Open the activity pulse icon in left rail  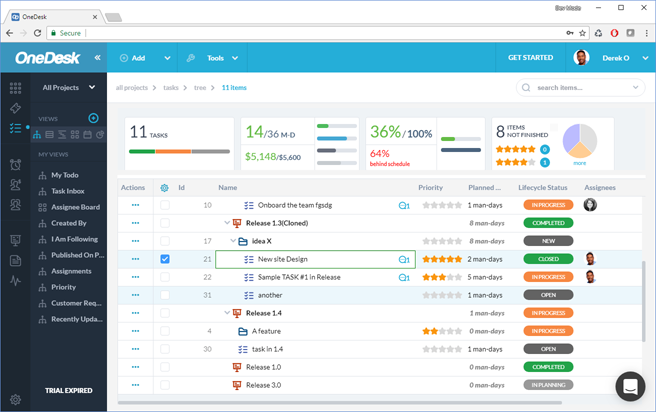(15, 280)
